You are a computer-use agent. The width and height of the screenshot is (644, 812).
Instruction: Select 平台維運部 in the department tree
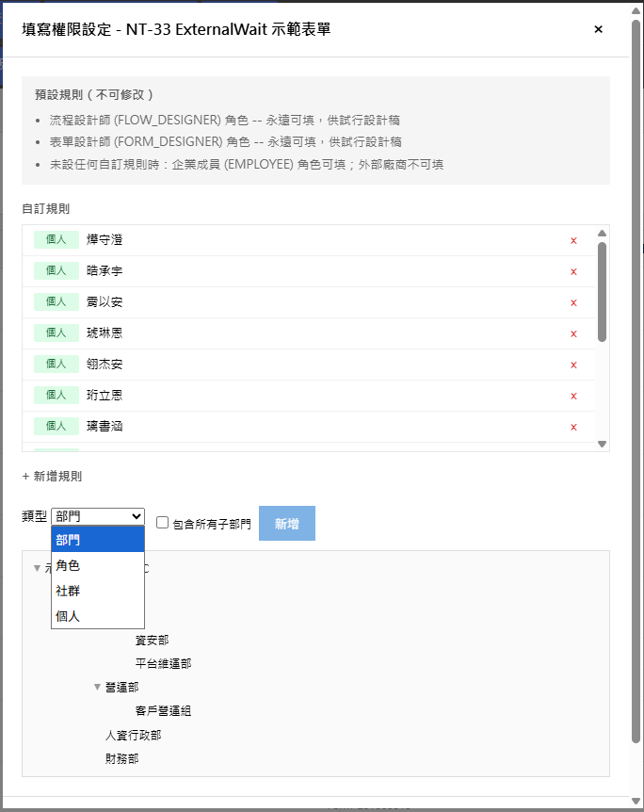click(163, 663)
